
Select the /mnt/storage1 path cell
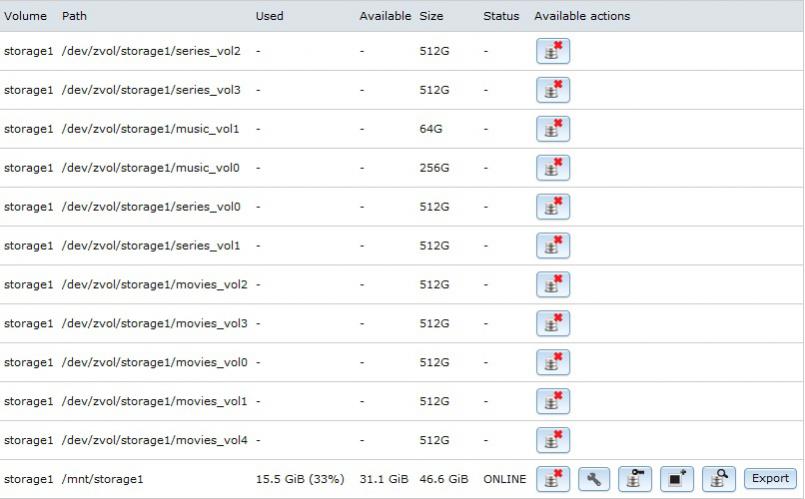coord(103,479)
